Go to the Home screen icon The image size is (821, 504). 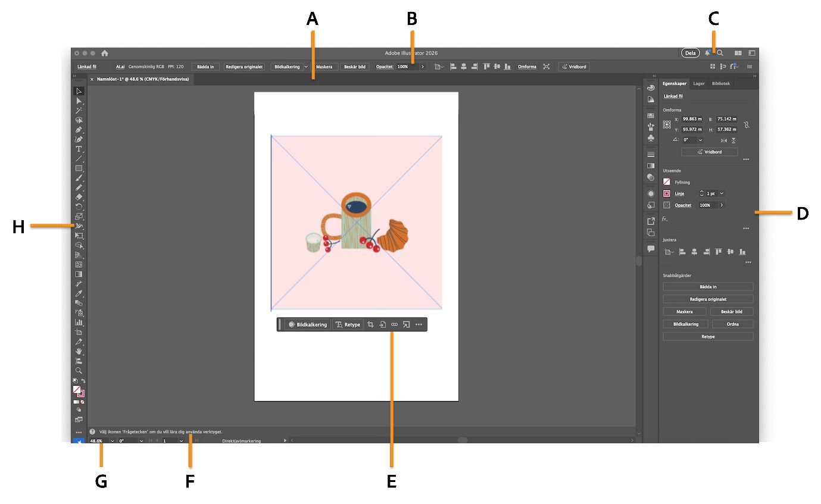click(x=105, y=53)
